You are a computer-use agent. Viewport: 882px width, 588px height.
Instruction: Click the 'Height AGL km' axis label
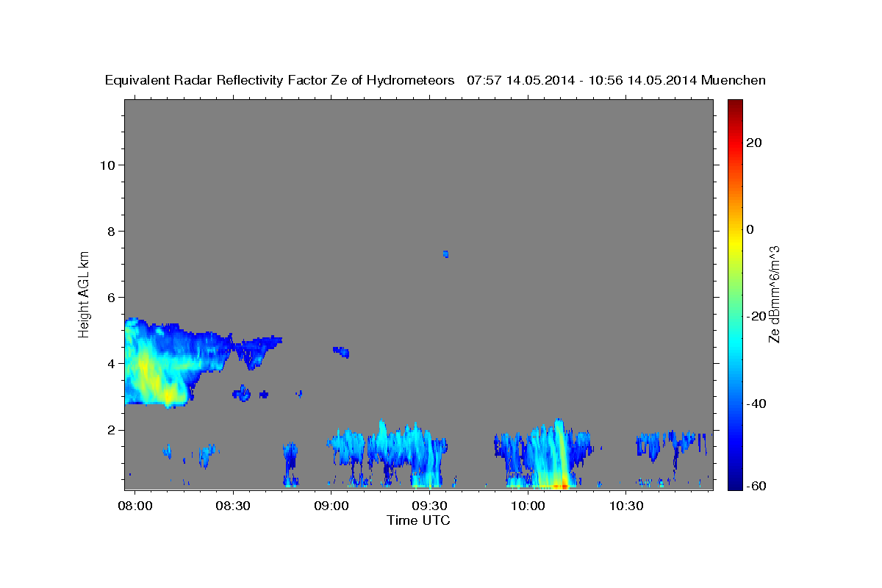click(x=85, y=294)
